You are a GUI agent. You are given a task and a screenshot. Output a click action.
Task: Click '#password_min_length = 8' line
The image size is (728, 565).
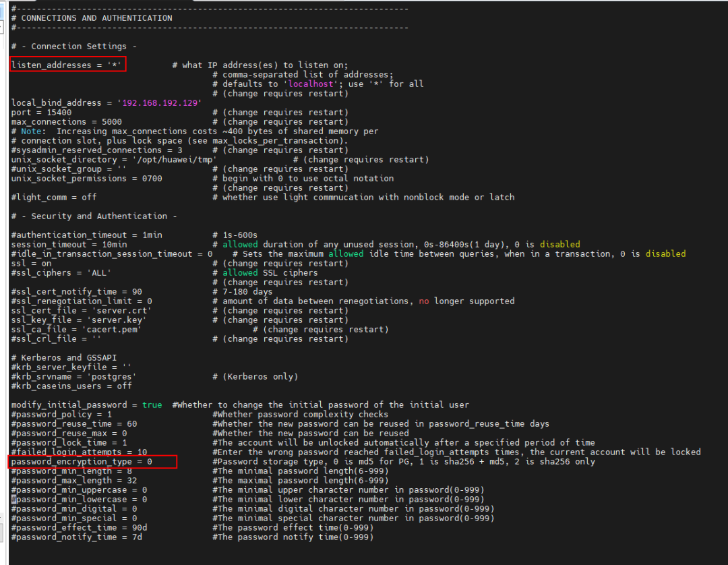71,471
